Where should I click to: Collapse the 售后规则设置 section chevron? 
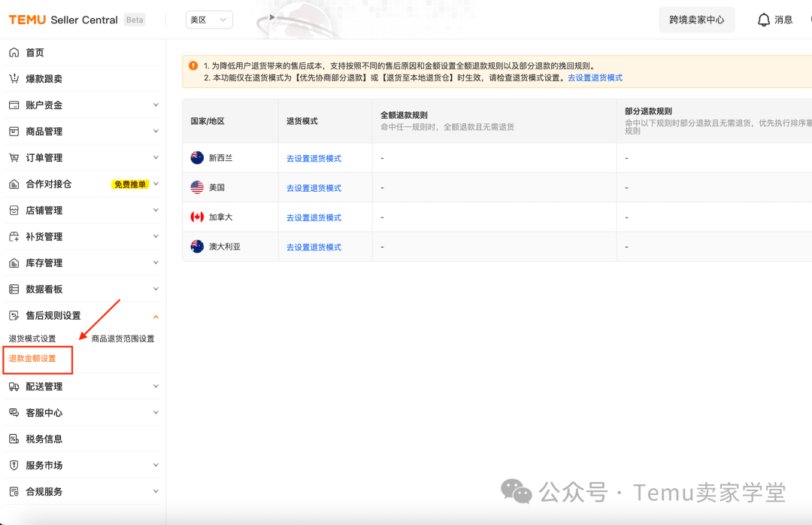point(156,317)
